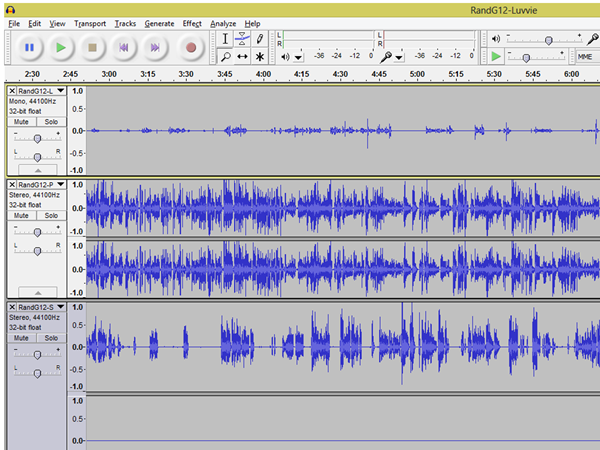Close the RandG12-S track
Image resolution: width=600 pixels, height=450 pixels.
point(12,307)
